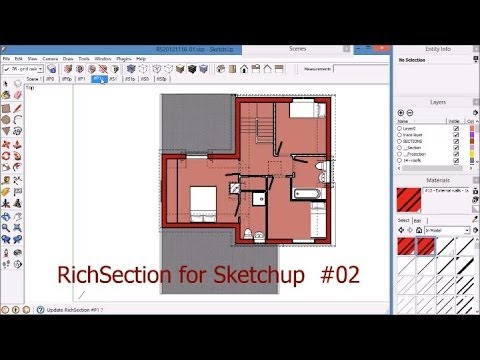Toggle Entity Info details expander
The height and width of the screenshot is (360, 480).
476,59
